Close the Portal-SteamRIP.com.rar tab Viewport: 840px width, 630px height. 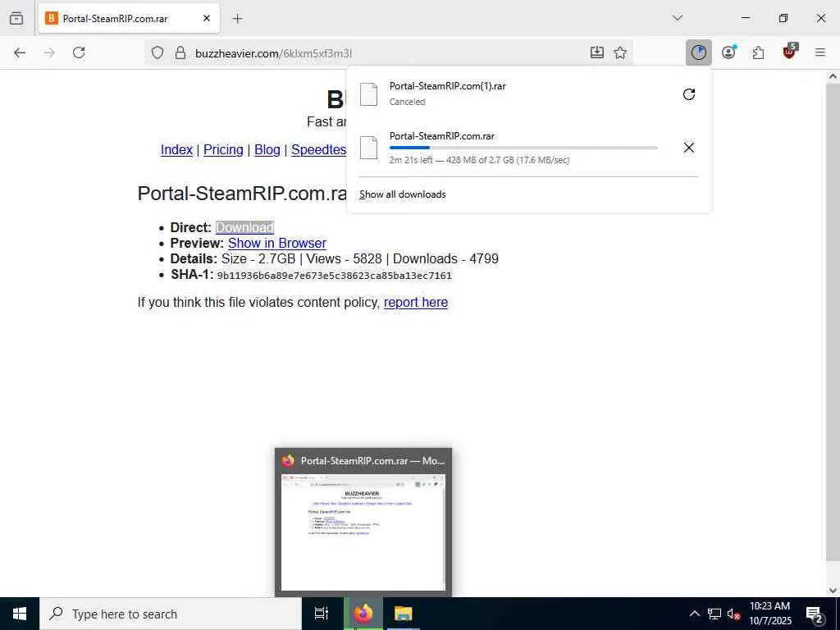tap(207, 18)
